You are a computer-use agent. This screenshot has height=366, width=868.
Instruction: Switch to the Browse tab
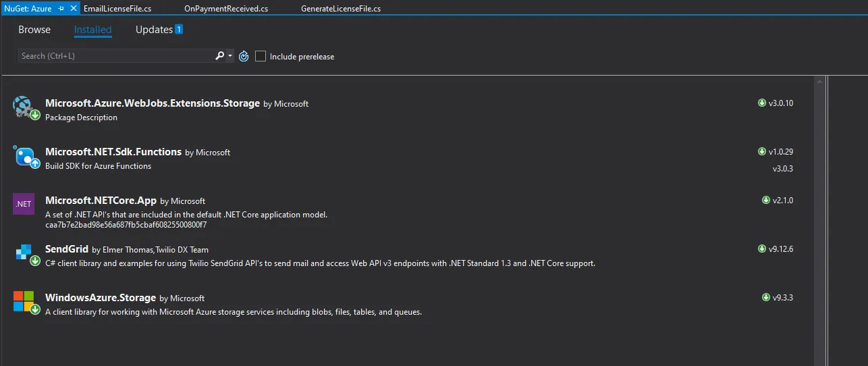coord(34,30)
